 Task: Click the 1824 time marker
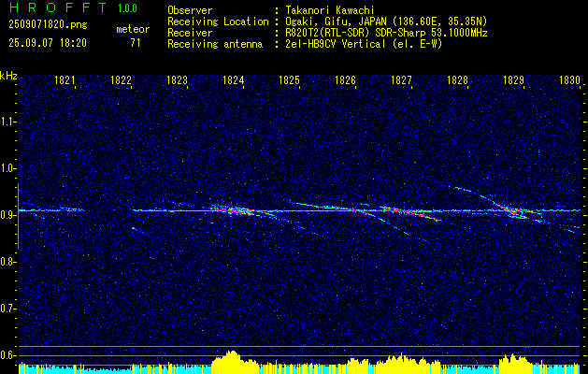coord(234,79)
